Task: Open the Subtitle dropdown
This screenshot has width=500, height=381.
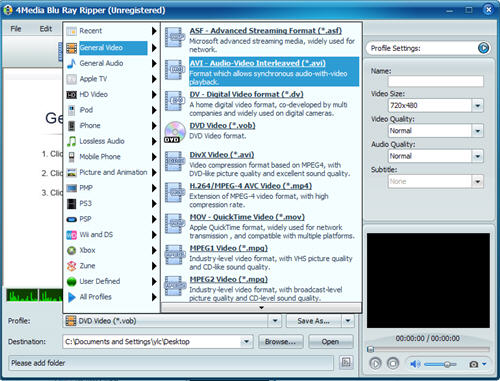Action: point(478,182)
